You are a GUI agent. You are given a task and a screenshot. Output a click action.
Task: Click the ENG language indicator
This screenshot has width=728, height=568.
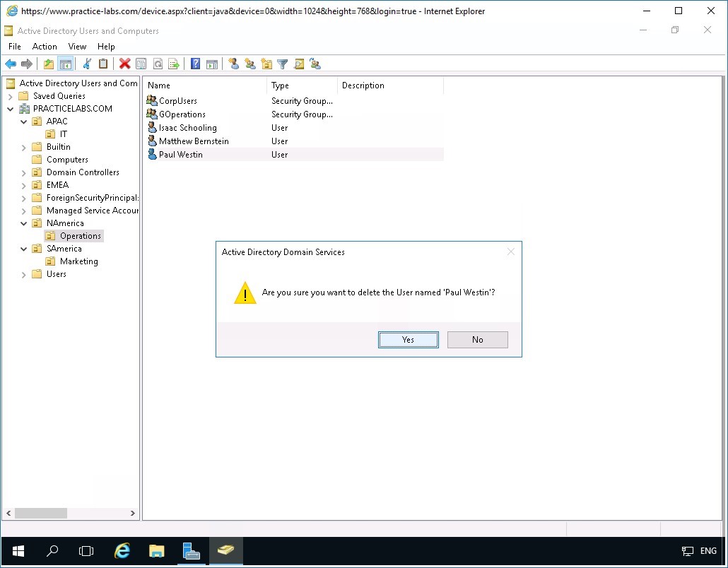(x=708, y=551)
